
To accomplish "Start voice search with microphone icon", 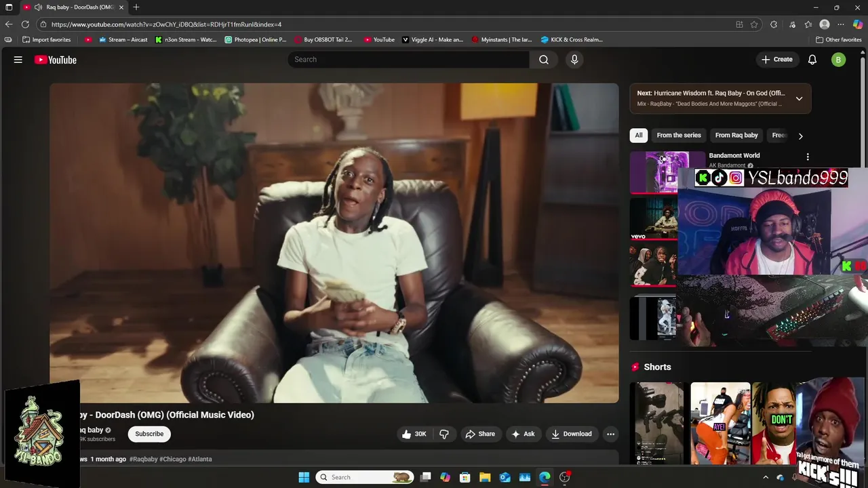I will 574,60.
